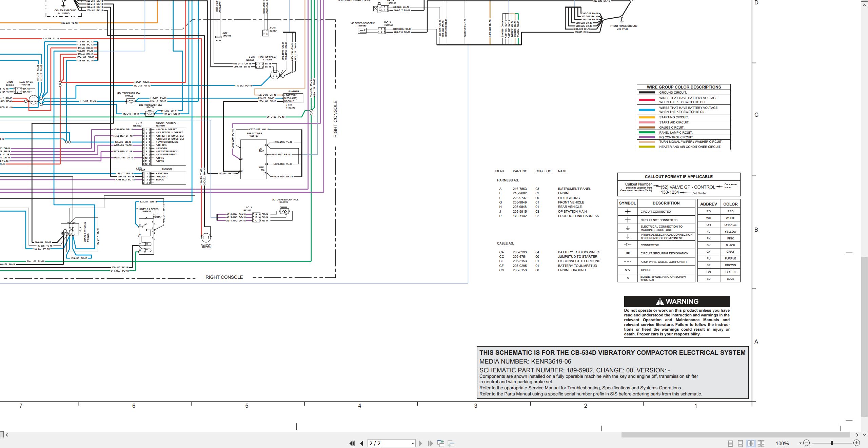This screenshot has height=448, width=868.
Task: Click the MAIN RELAY component label
Action: (x=26, y=82)
